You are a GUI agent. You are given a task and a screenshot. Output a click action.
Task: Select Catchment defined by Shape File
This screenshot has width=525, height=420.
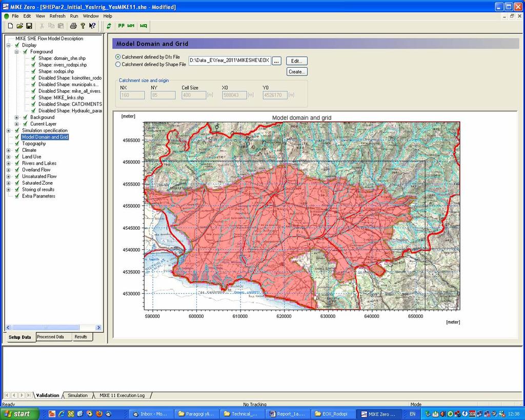point(118,64)
